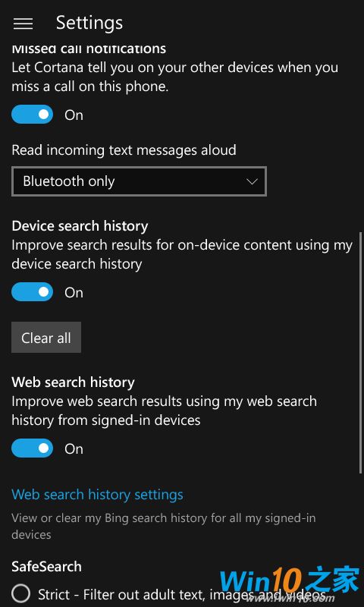This screenshot has width=364, height=607.
Task: Click On label beside Device search toggle
Action: (x=74, y=292)
